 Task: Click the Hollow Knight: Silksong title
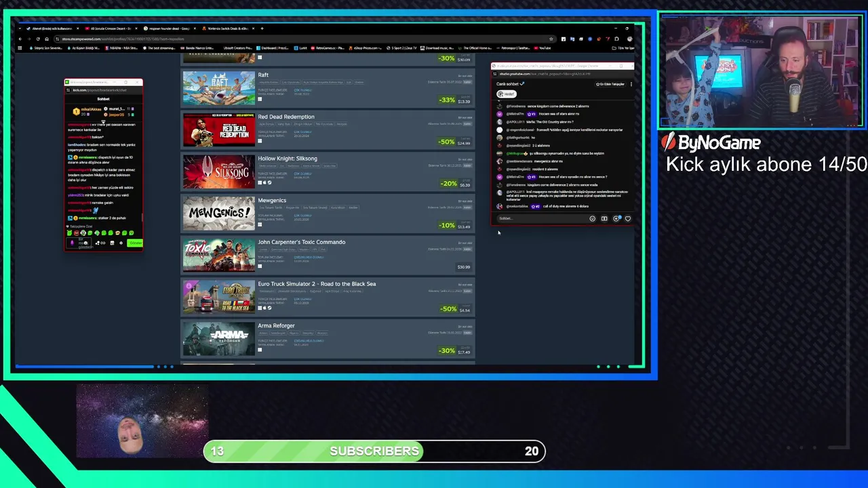288,159
